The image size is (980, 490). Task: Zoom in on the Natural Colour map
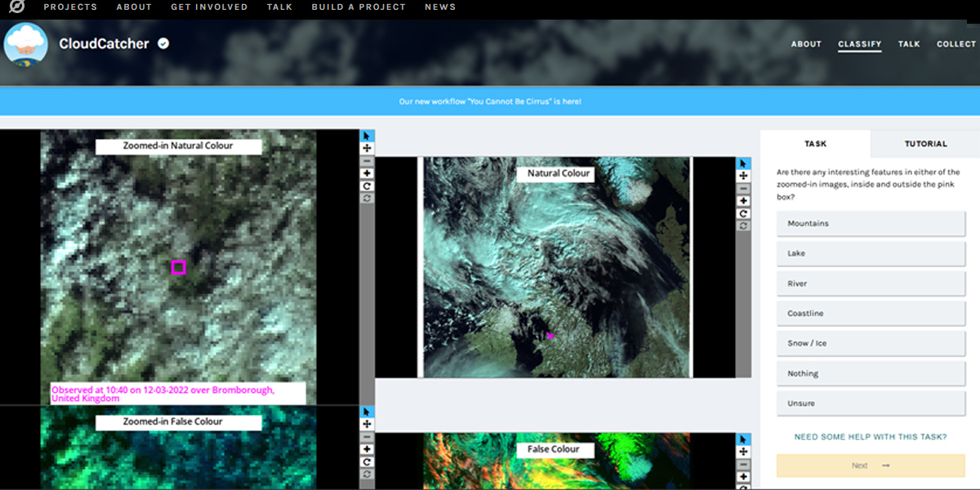743,201
